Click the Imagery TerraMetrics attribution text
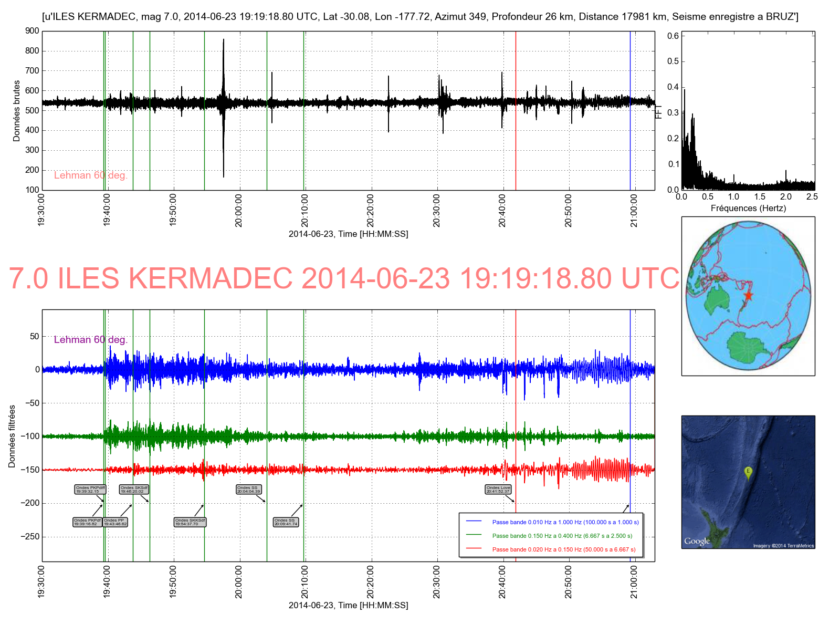The image size is (840, 624). point(783,546)
